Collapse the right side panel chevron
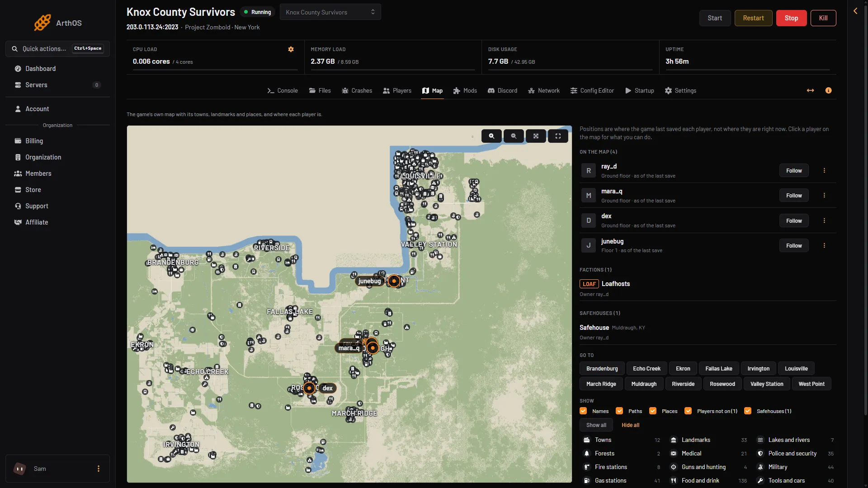Image resolution: width=868 pixels, height=488 pixels. pyautogui.click(x=855, y=11)
